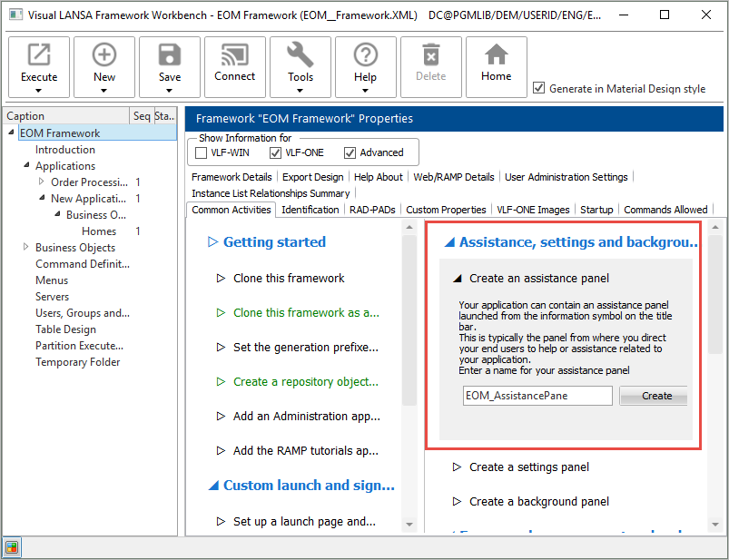729x560 pixels.
Task: Open the dropdown arrow under Tools
Action: 300,91
